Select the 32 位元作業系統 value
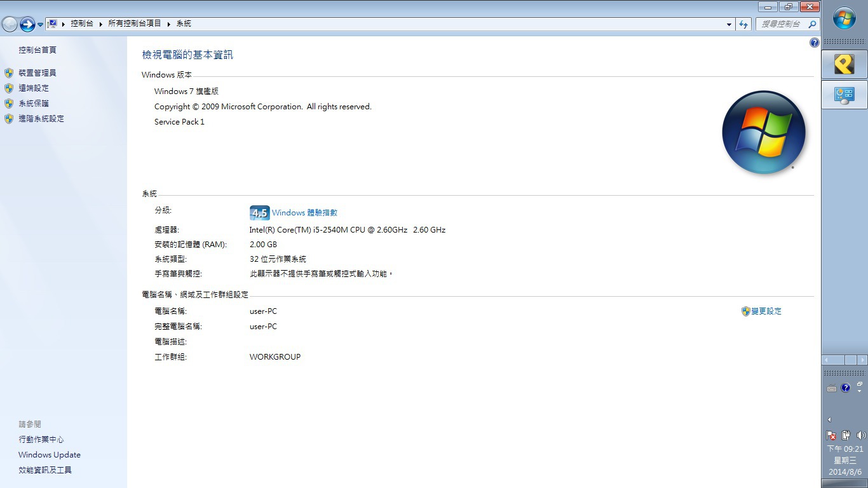The image size is (868, 488). point(278,259)
